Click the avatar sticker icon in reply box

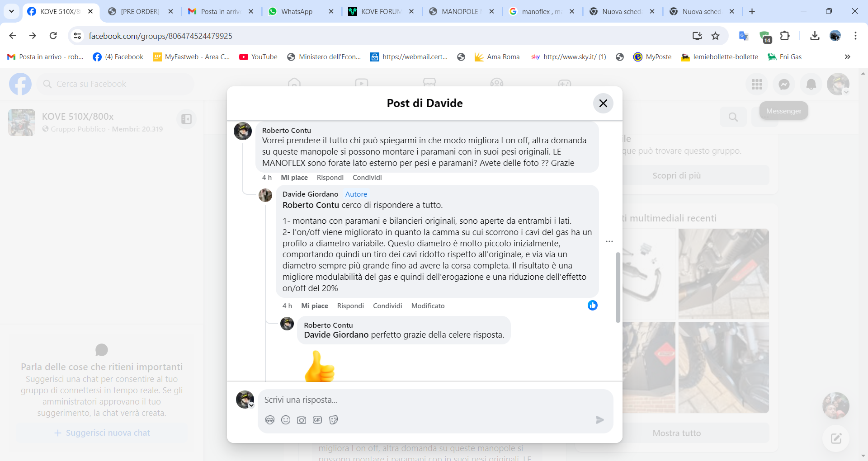(x=270, y=420)
